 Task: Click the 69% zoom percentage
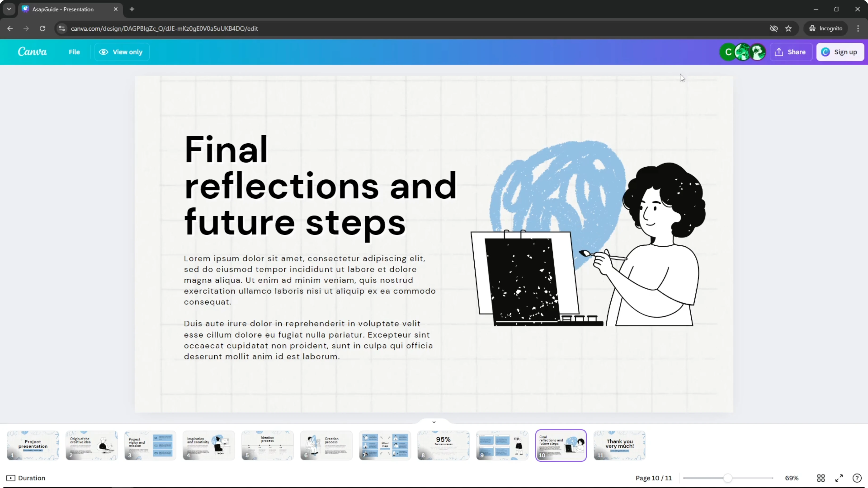792,478
